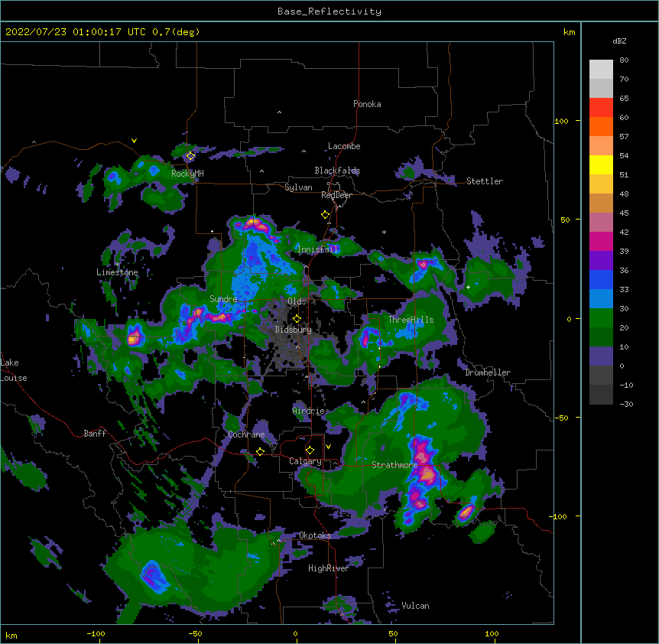Screen dimensions: 659x644
Task: Click the yellow diamond marker beside RockyMH
Action: pyautogui.click(x=190, y=156)
